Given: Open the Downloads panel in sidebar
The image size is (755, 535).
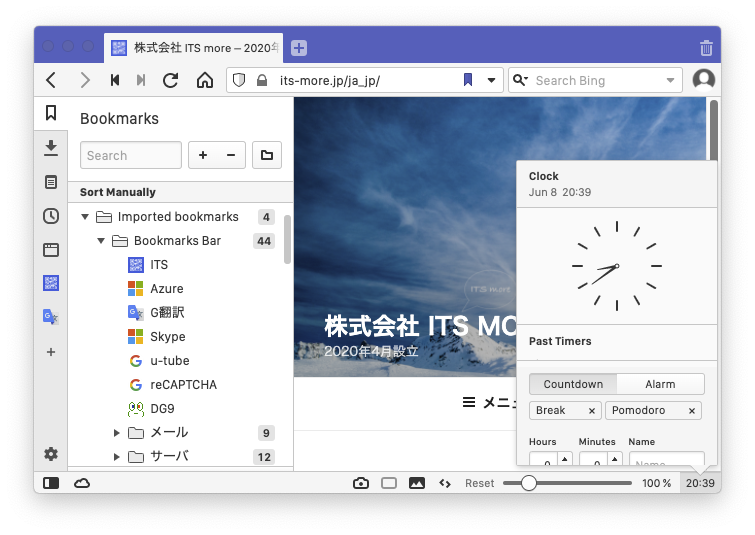Looking at the screenshot, I should pyautogui.click(x=51, y=148).
